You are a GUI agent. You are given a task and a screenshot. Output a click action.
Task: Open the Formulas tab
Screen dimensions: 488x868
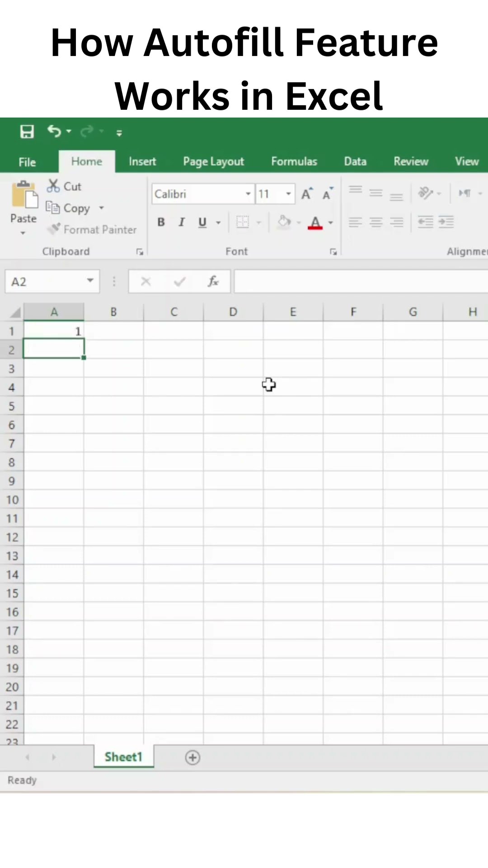click(294, 161)
